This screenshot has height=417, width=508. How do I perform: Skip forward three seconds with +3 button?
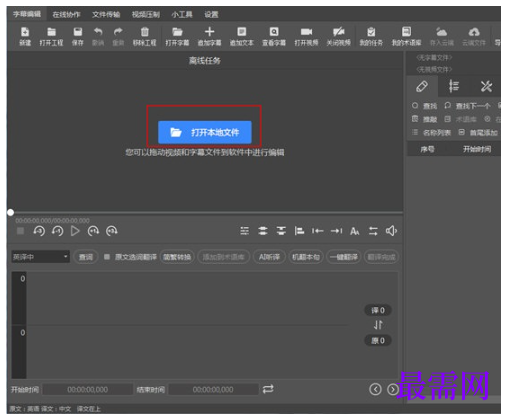112,231
